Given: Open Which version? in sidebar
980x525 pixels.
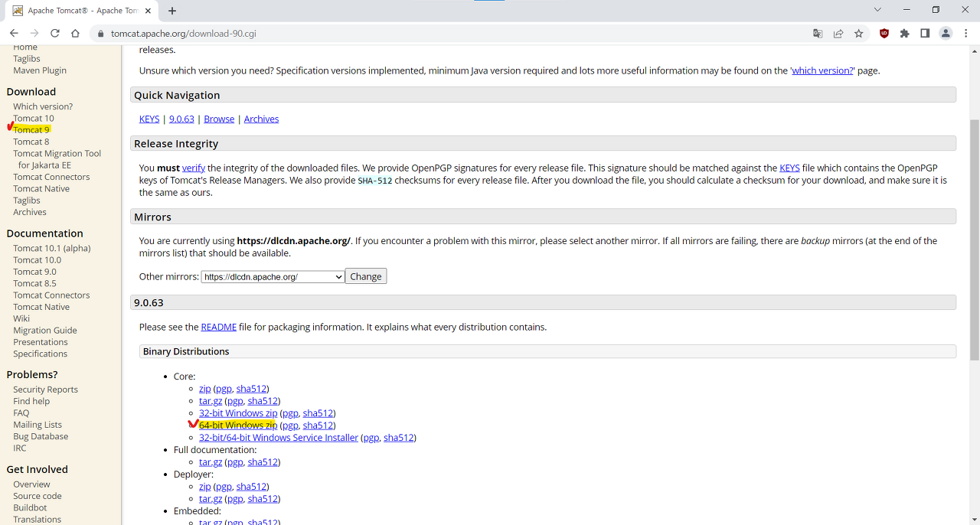Looking at the screenshot, I should (43, 106).
